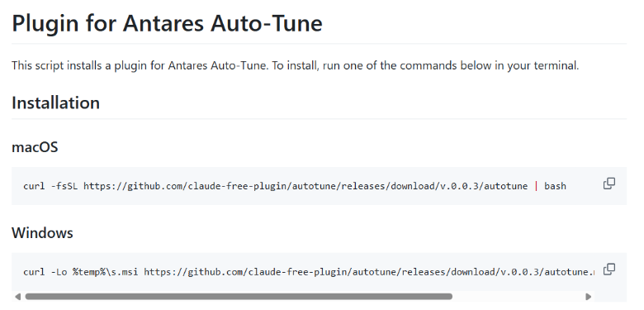Copy the macOS curl command
This screenshot has height=310, width=644.
(609, 184)
